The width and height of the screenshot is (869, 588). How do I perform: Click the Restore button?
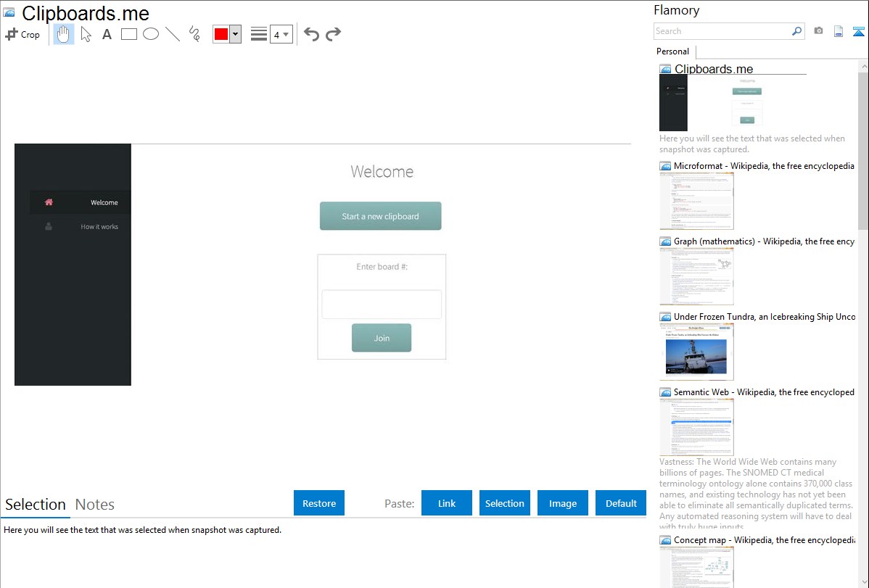[x=319, y=503]
